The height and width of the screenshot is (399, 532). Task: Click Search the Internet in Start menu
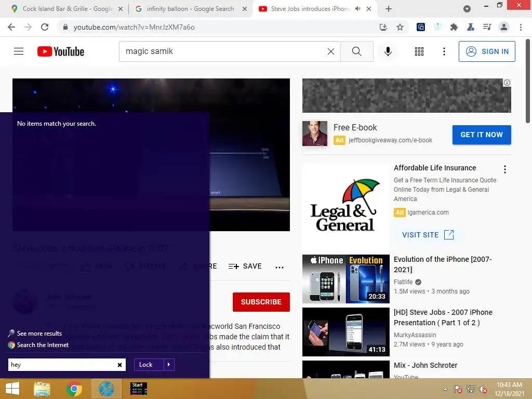coord(38,345)
